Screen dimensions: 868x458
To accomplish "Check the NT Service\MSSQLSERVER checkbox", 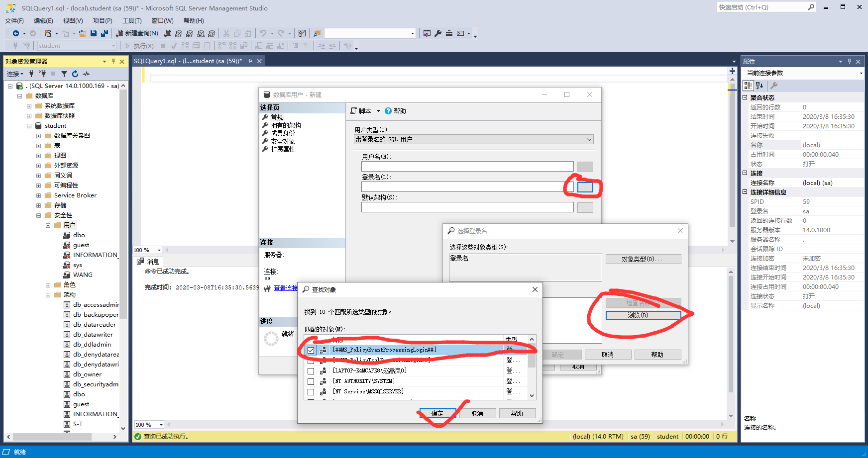I will [x=311, y=392].
